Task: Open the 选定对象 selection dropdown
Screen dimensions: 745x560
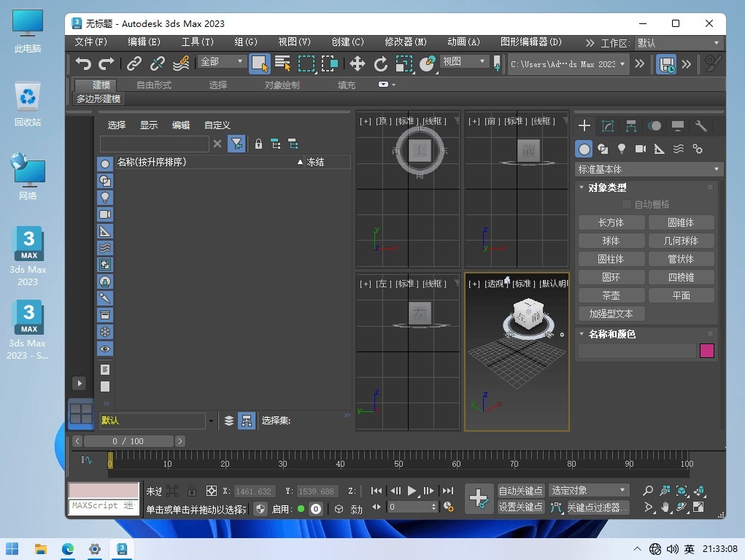Action: tap(588, 490)
